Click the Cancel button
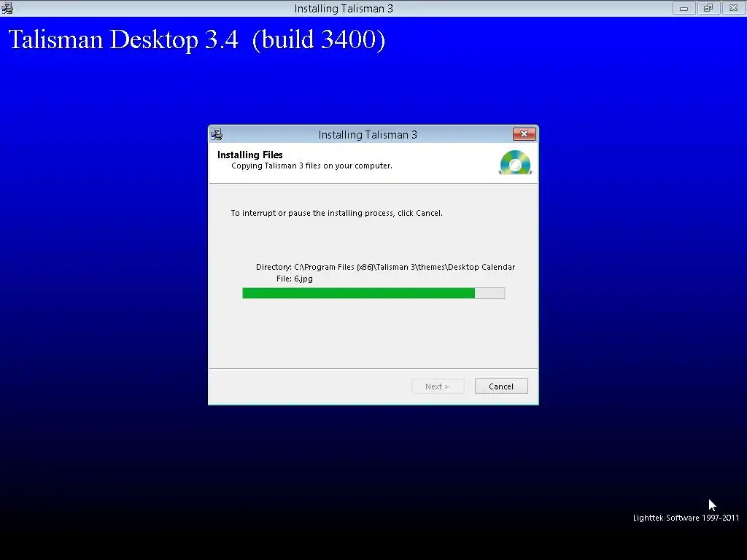 pos(501,386)
